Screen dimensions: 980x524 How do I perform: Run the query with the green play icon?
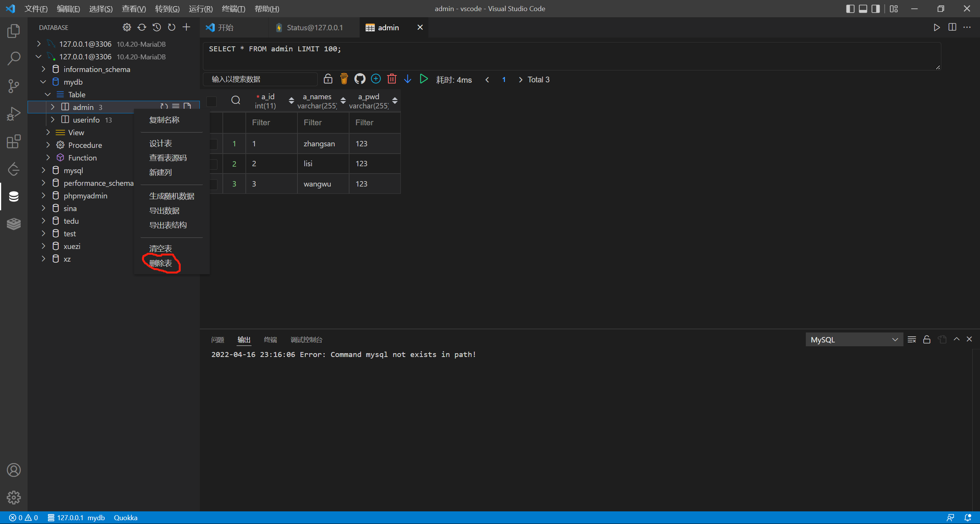423,79
